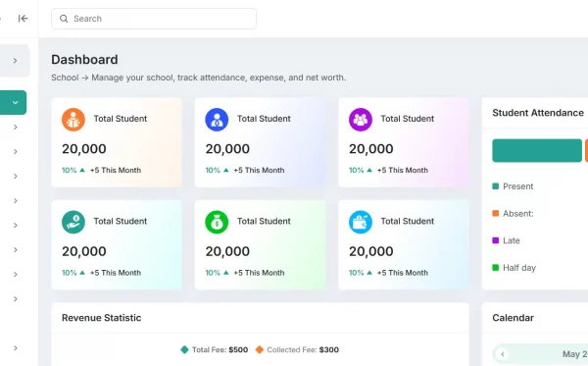Click +5 This Month in the purple group card
Screen dimensions: 588x366
[403, 170]
